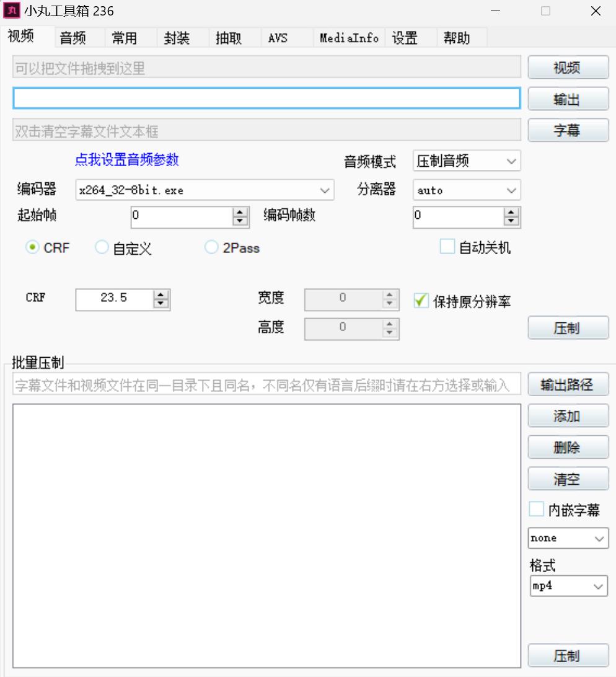
Task: Open the 编码器 x264 dropdown
Action: [x=205, y=190]
